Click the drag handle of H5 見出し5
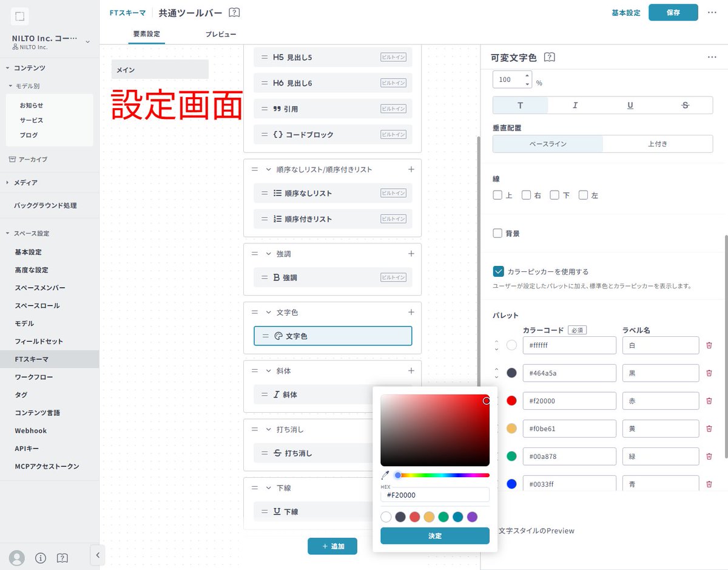Image resolution: width=728 pixels, height=570 pixels. tap(265, 57)
